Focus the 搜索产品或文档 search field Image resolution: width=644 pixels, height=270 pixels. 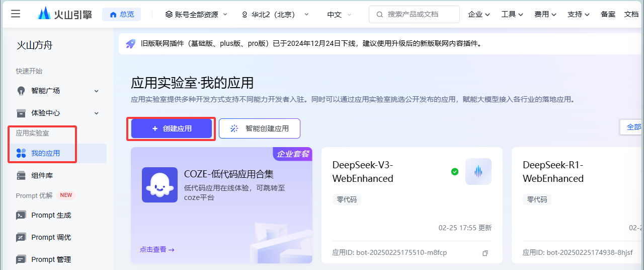pos(414,14)
